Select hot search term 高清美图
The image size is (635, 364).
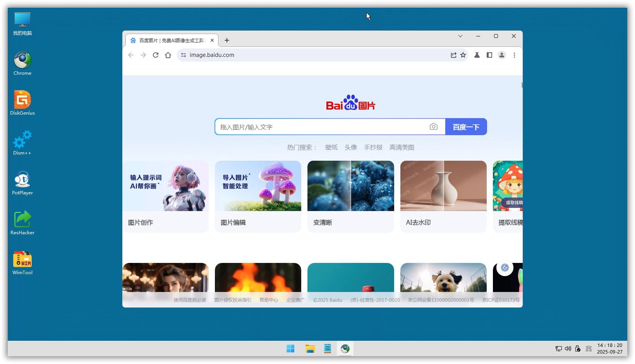[402, 148]
